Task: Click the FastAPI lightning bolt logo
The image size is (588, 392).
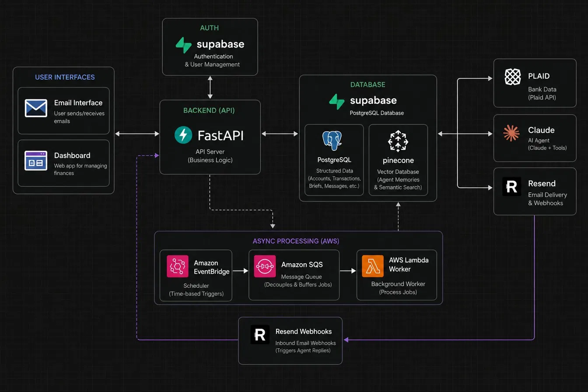Action: tap(183, 135)
